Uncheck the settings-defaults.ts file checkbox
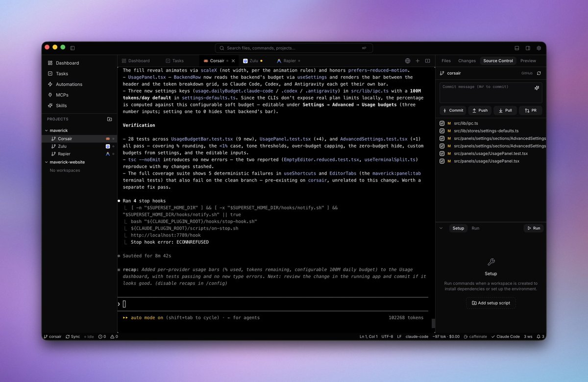This screenshot has height=382, width=588. 442,131
